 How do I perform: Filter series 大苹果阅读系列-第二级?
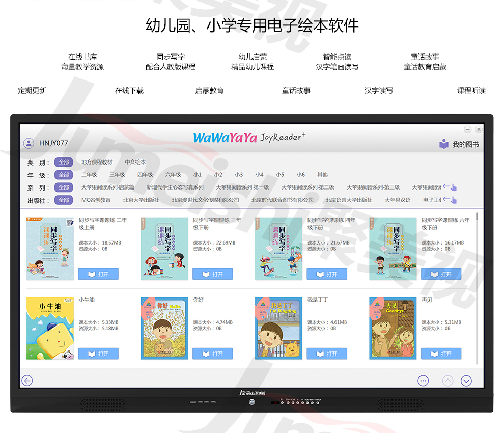308,187
